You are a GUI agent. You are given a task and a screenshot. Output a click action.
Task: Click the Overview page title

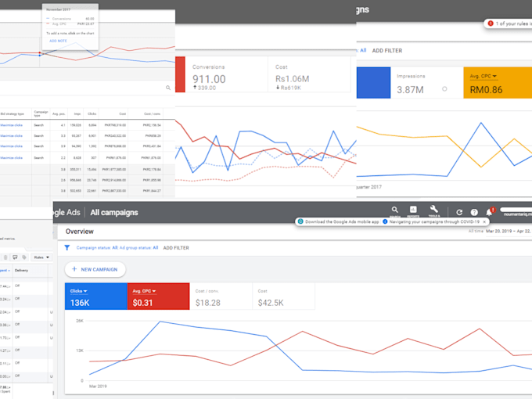(x=79, y=232)
